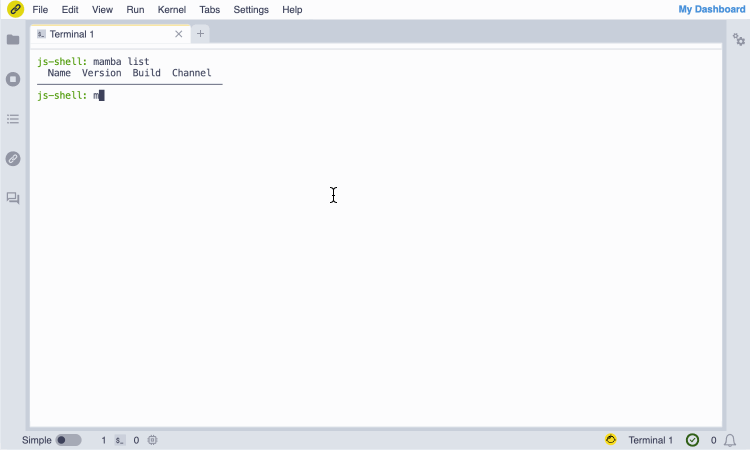Click the JupyterLite logo icon
The image size is (750, 450).
[15, 9]
